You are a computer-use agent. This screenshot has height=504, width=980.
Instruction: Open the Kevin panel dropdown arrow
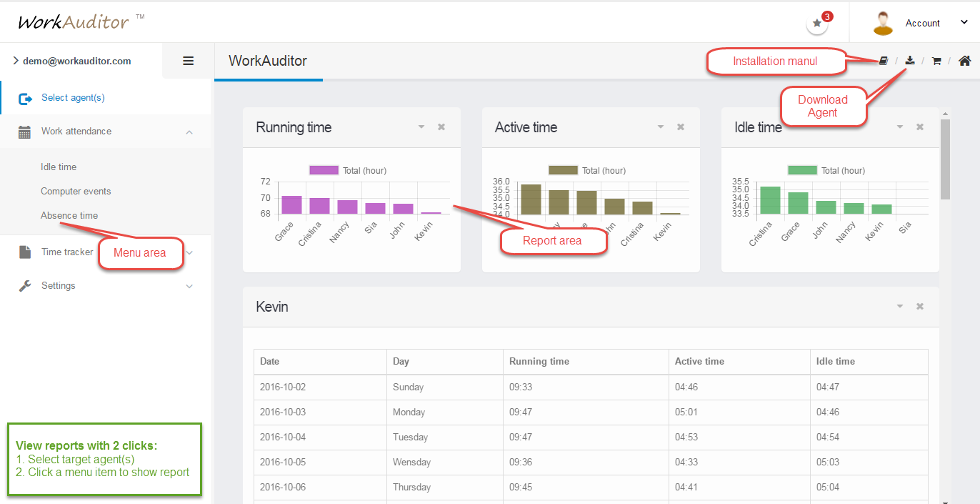tap(900, 306)
